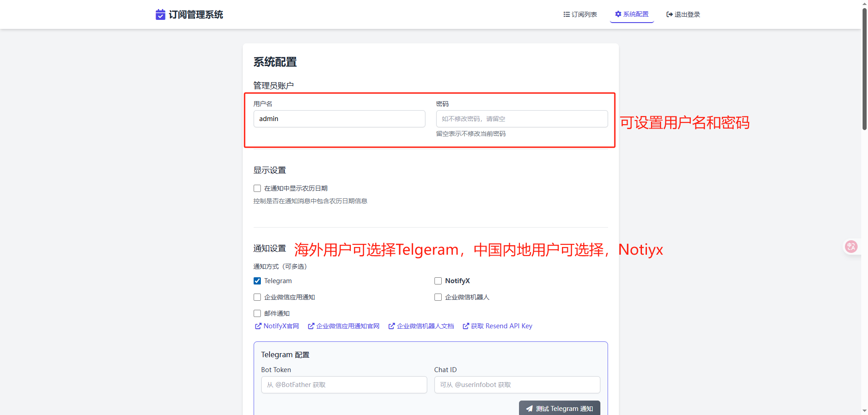Enable 在通知中显示农历日期 checkbox
The height and width of the screenshot is (415, 868).
pyautogui.click(x=257, y=188)
